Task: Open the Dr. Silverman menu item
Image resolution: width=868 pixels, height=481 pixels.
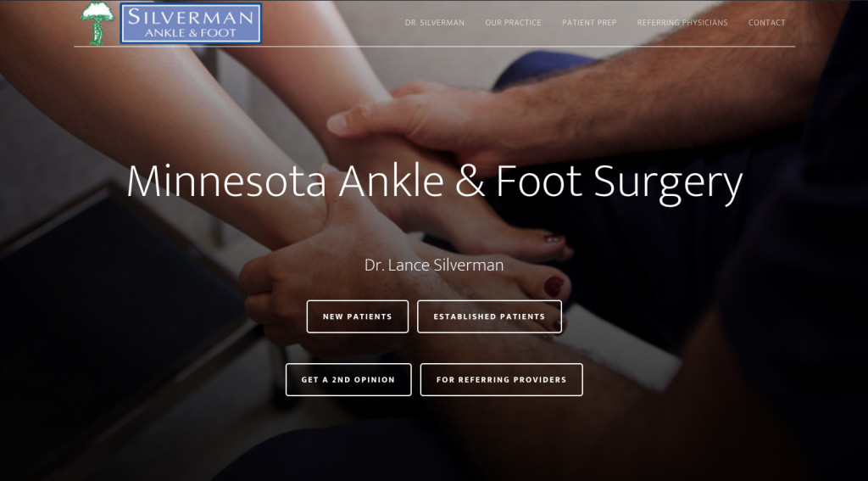Action: 435,23
